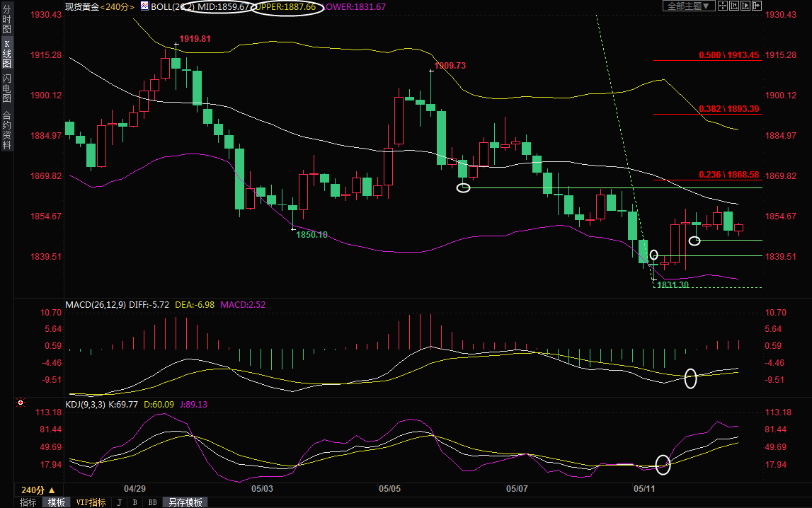Click the export panel arrow icon

tap(757, 6)
